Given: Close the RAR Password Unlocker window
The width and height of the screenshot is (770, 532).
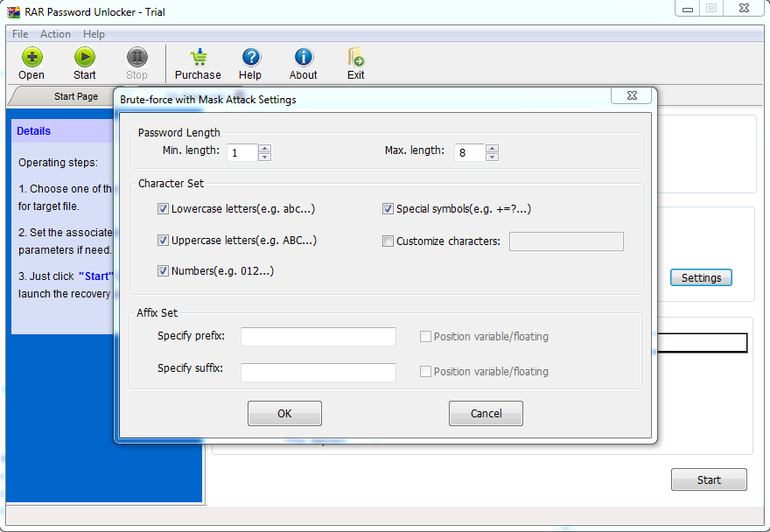Looking at the screenshot, I should point(744,9).
